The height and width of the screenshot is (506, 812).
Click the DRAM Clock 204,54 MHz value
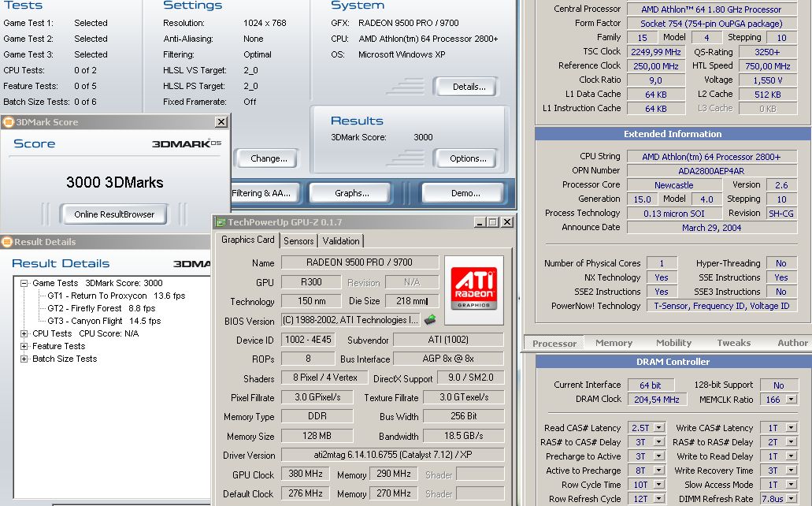[x=657, y=399]
